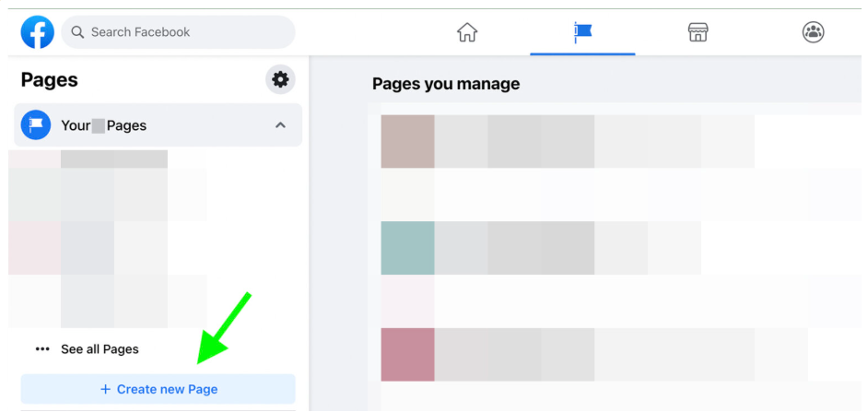Focus the Search Facebook field
Viewport: 868px width, 412px height.
tap(184, 33)
